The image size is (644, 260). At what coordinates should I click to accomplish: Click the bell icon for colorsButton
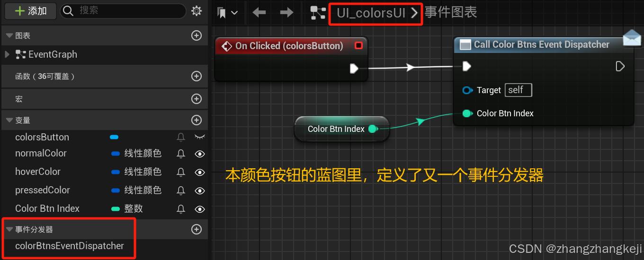[181, 137]
